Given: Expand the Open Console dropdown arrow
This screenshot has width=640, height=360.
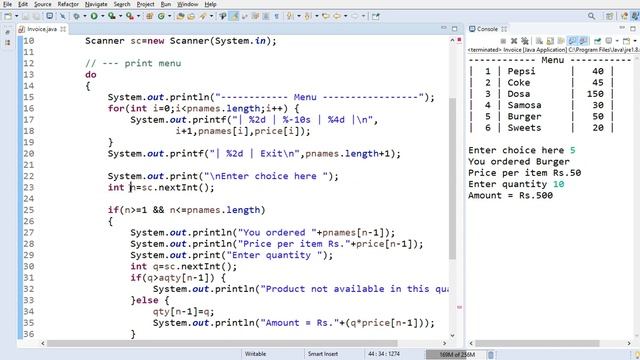Looking at the screenshot, I should (x=635, y=41).
